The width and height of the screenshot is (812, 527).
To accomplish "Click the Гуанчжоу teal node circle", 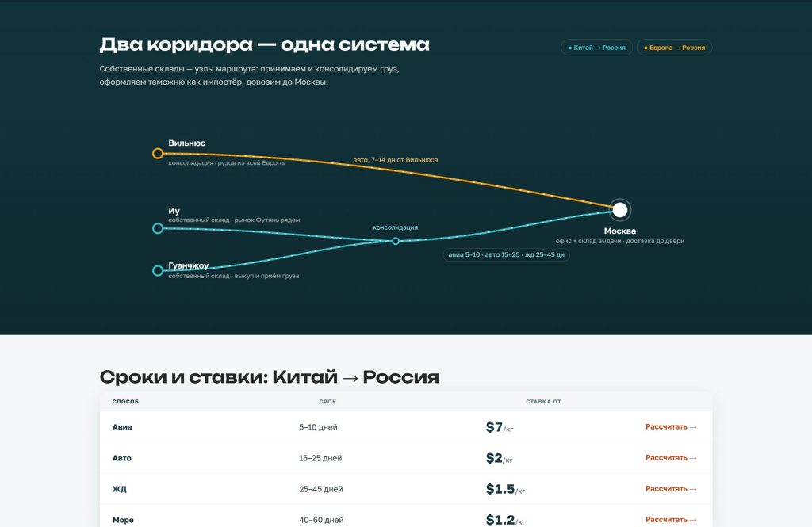I will 158,271.
